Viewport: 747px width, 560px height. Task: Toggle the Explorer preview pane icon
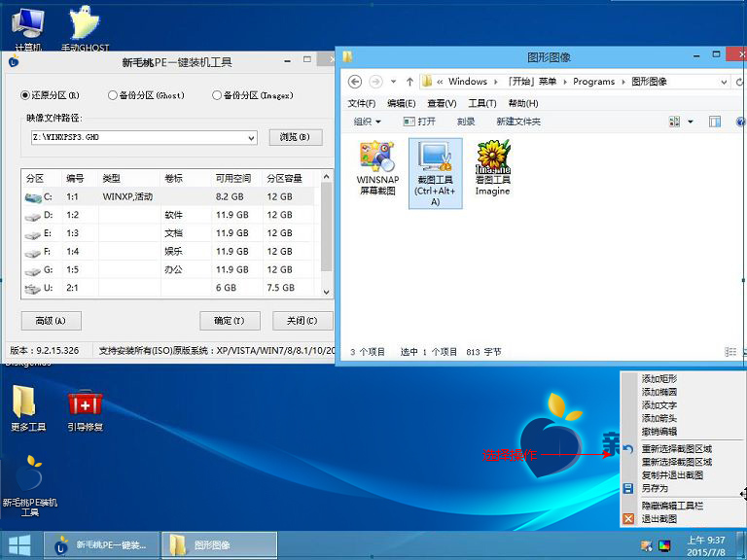pyautogui.click(x=715, y=122)
